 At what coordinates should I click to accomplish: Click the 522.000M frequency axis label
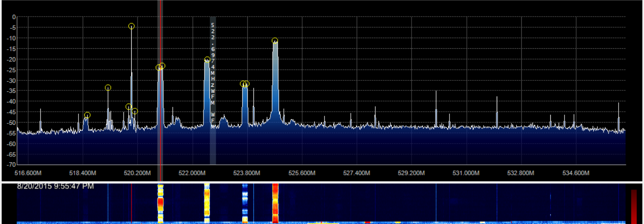pyautogui.click(x=192, y=173)
